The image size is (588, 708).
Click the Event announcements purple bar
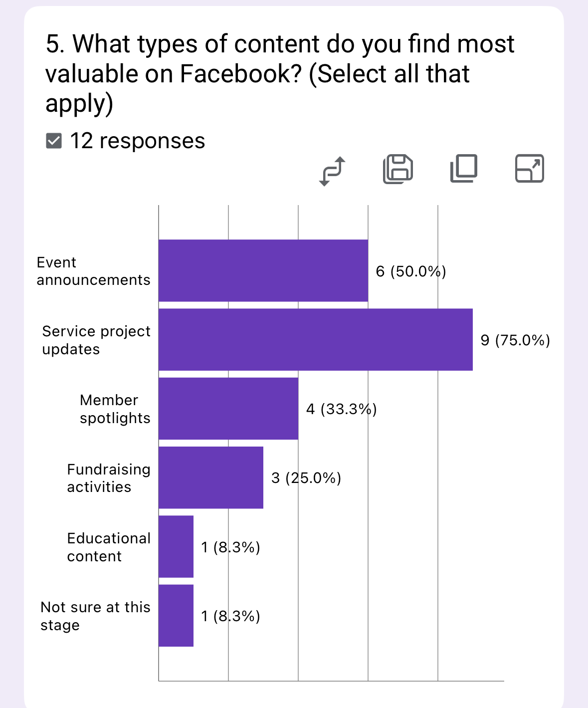pyautogui.click(x=263, y=270)
